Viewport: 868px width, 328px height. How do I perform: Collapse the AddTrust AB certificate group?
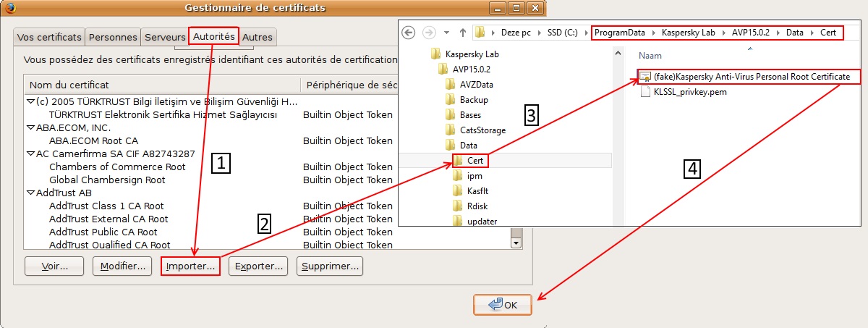coord(30,193)
